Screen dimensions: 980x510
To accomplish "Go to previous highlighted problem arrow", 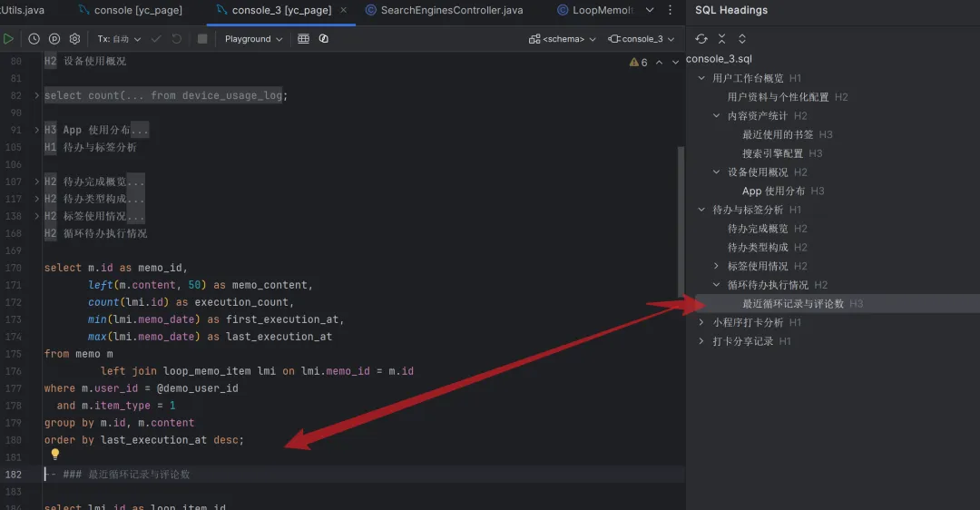I will (x=659, y=63).
